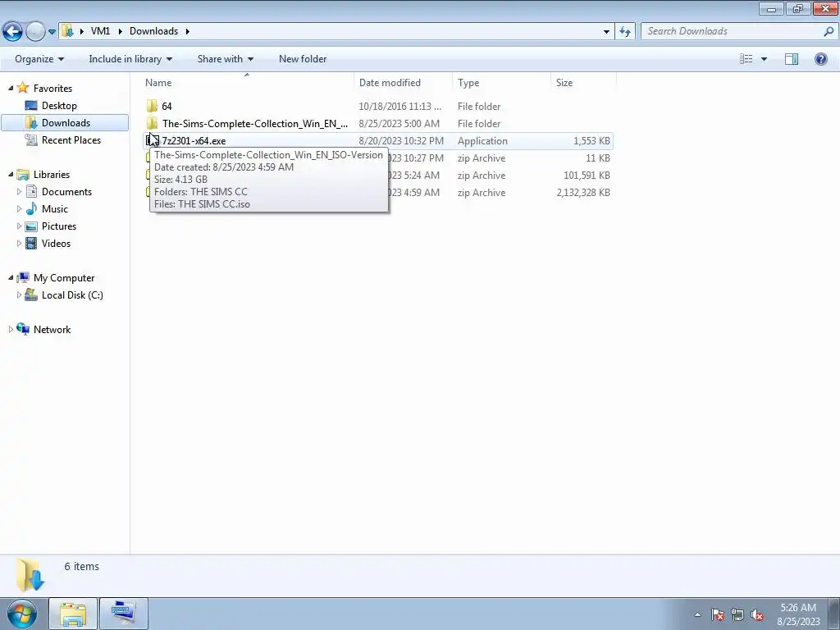Open the Windows Start button
Screen dimensions: 840x630
(22, 614)
